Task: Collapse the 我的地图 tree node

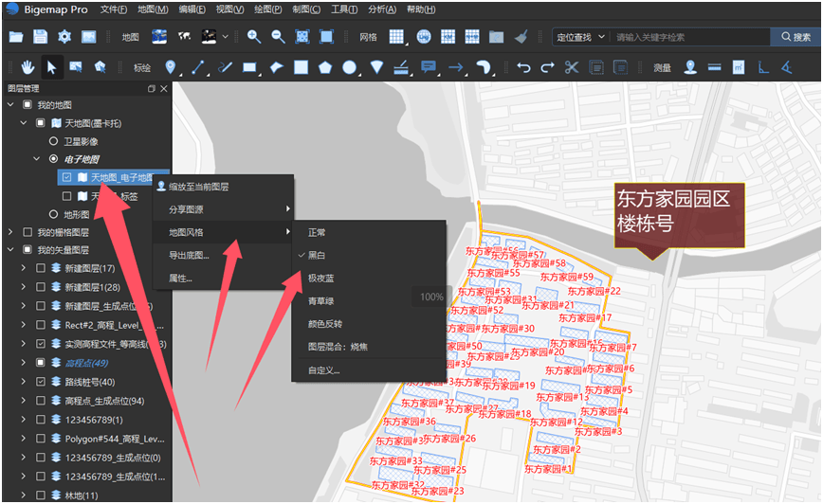Action: pos(10,104)
